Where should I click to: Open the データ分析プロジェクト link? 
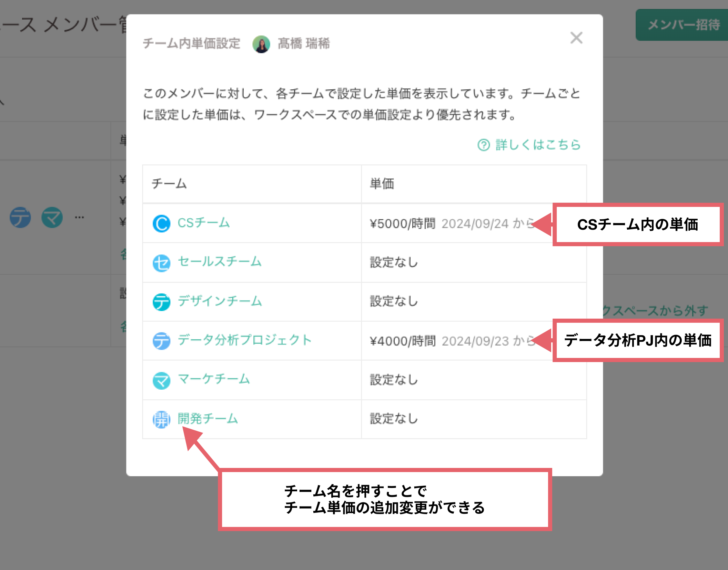(x=244, y=340)
